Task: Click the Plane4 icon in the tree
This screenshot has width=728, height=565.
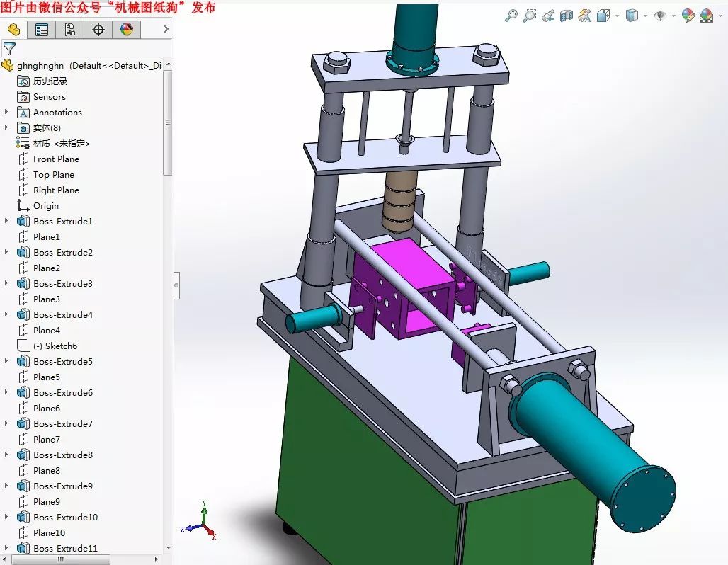Action: pyautogui.click(x=23, y=330)
